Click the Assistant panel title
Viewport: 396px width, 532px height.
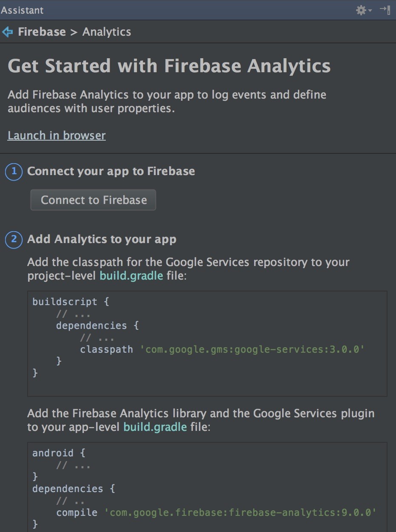pyautogui.click(x=22, y=10)
